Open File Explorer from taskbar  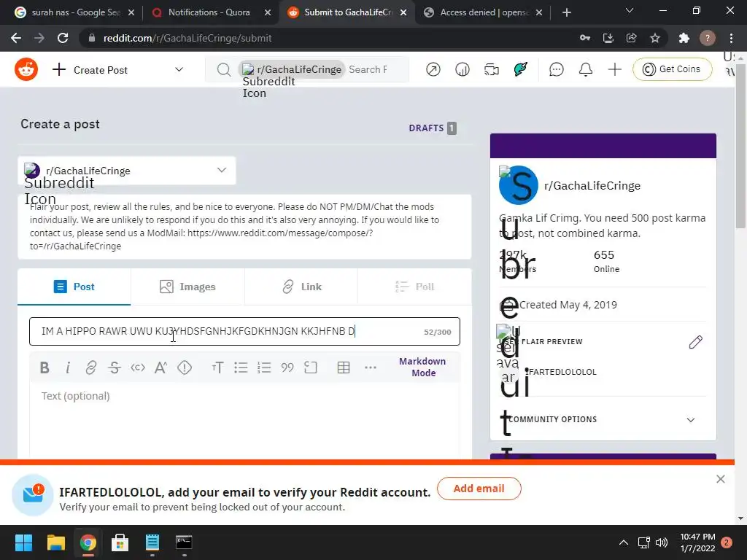[55, 542]
